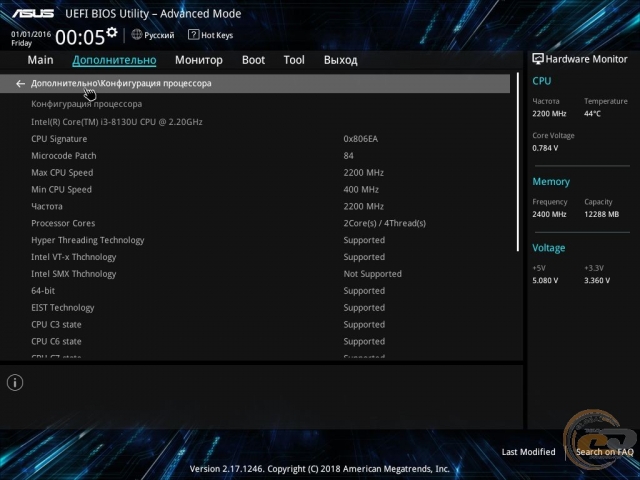Click the Voltage heading in Hardware Monitor
This screenshot has width=640, height=480.
549,248
